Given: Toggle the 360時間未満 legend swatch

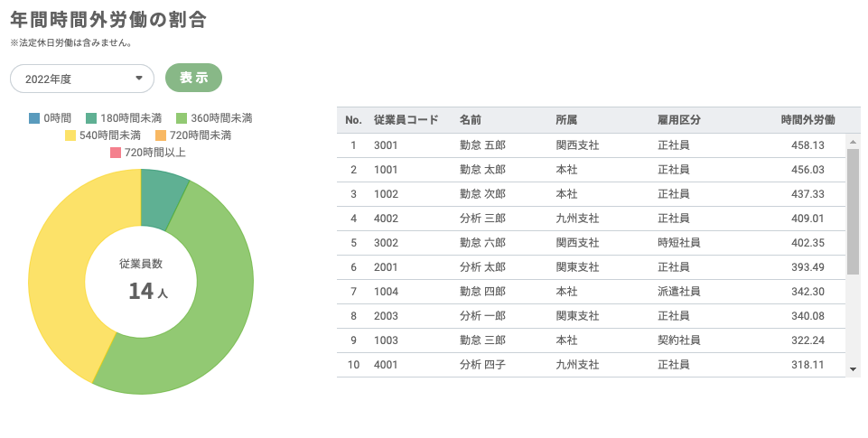Looking at the screenshot, I should pos(182,118).
